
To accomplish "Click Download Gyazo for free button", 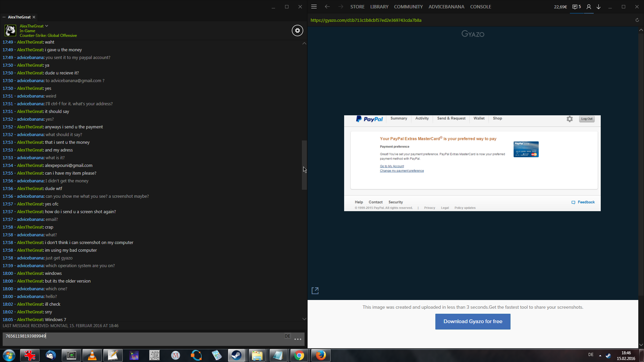I will click(x=473, y=321).
